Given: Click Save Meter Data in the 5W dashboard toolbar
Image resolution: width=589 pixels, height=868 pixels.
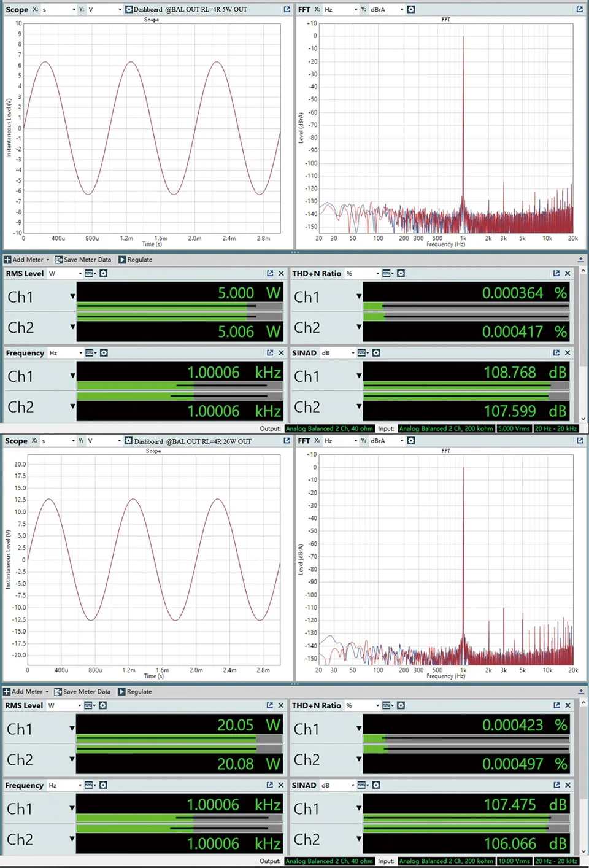Looking at the screenshot, I should 83,260.
